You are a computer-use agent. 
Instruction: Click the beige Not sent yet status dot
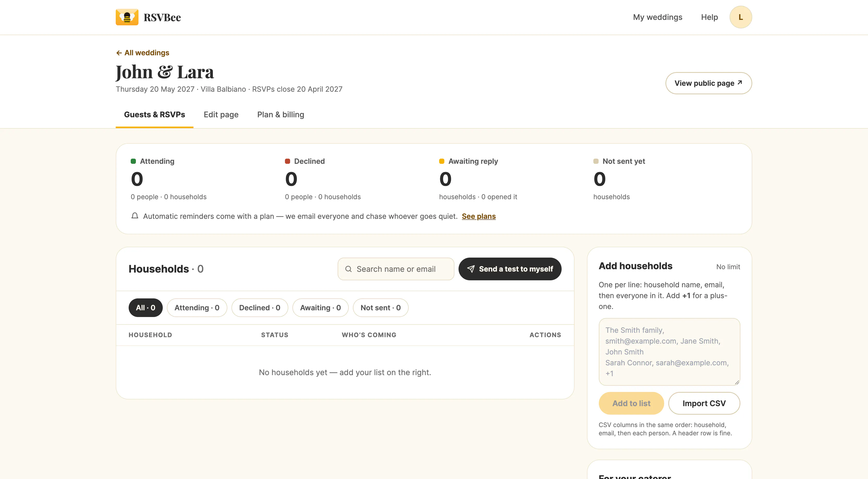point(596,161)
